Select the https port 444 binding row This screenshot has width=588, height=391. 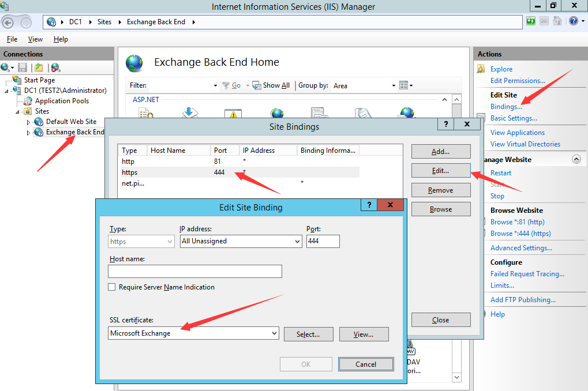[x=239, y=172]
